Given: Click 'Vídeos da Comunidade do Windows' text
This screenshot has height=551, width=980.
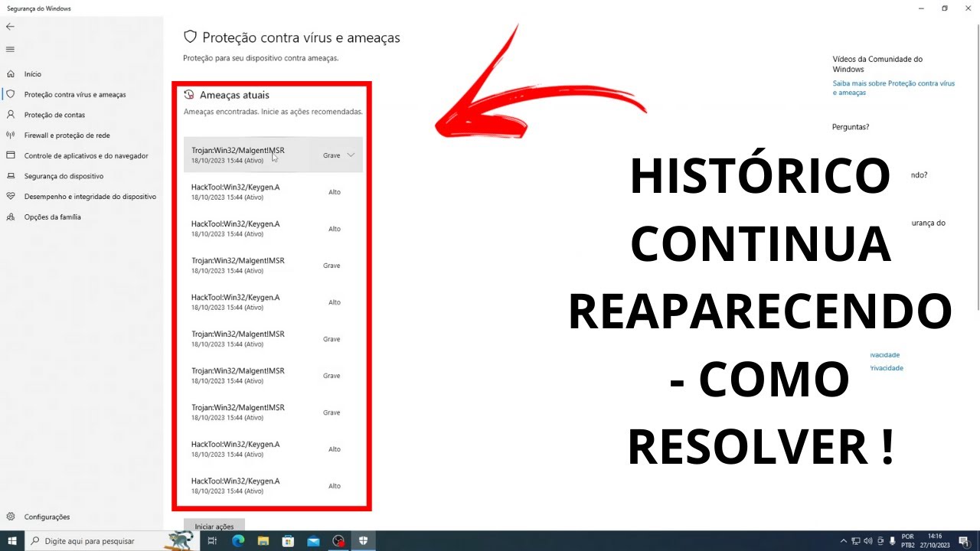Looking at the screenshot, I should tap(877, 64).
